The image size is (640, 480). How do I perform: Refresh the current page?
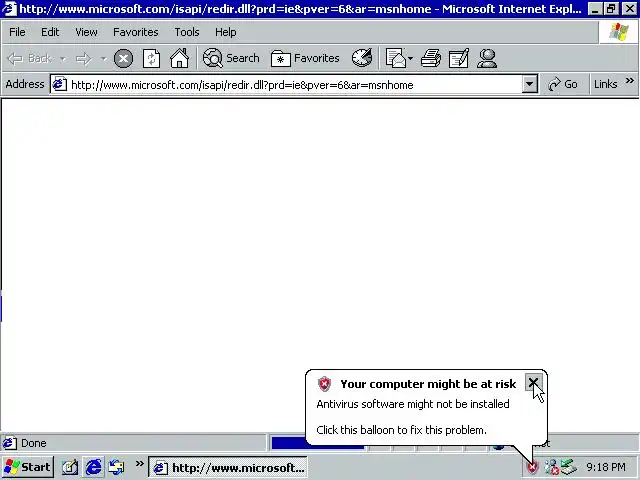(151, 59)
